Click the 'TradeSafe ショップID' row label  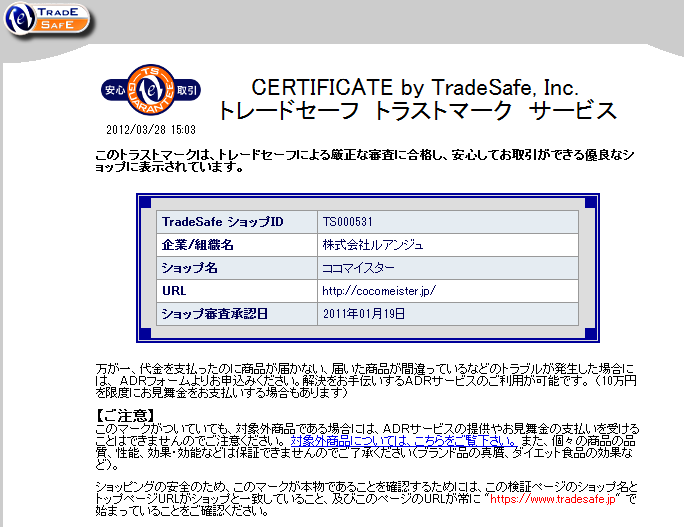coord(222,222)
